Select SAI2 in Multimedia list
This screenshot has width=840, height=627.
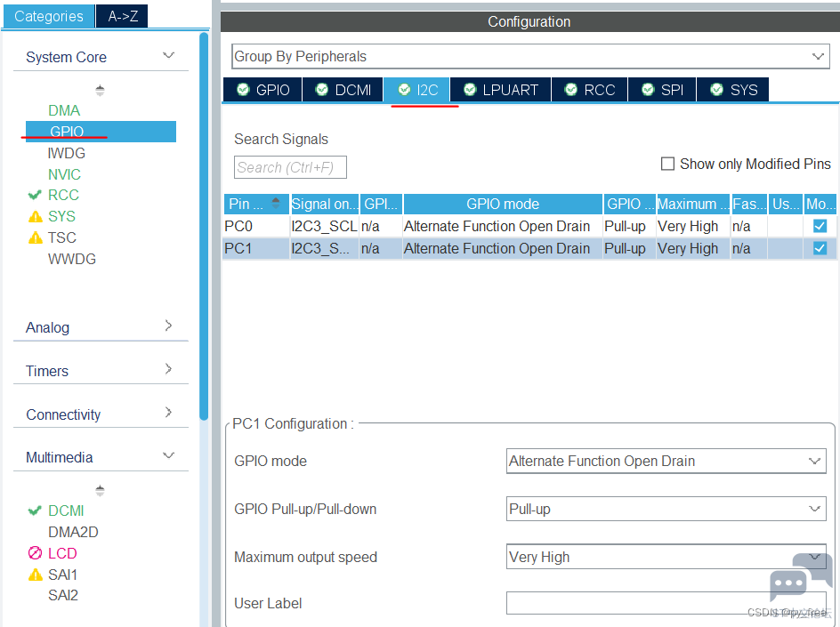(x=63, y=595)
